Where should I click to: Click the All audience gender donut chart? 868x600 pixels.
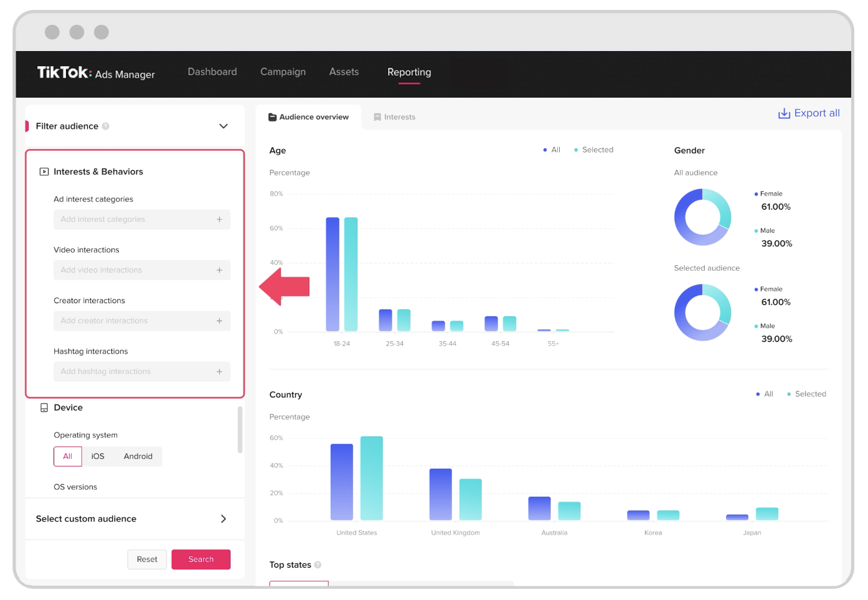702,217
